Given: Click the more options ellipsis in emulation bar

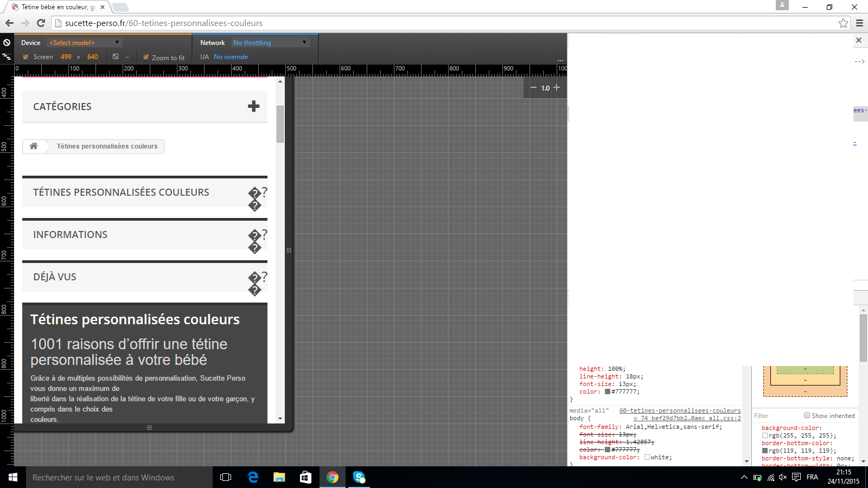Looking at the screenshot, I should coord(560,60).
